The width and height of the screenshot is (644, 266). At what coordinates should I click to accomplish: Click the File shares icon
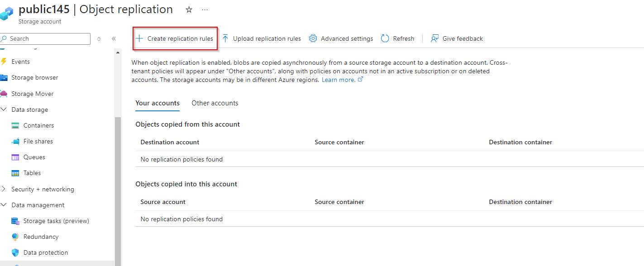point(15,141)
